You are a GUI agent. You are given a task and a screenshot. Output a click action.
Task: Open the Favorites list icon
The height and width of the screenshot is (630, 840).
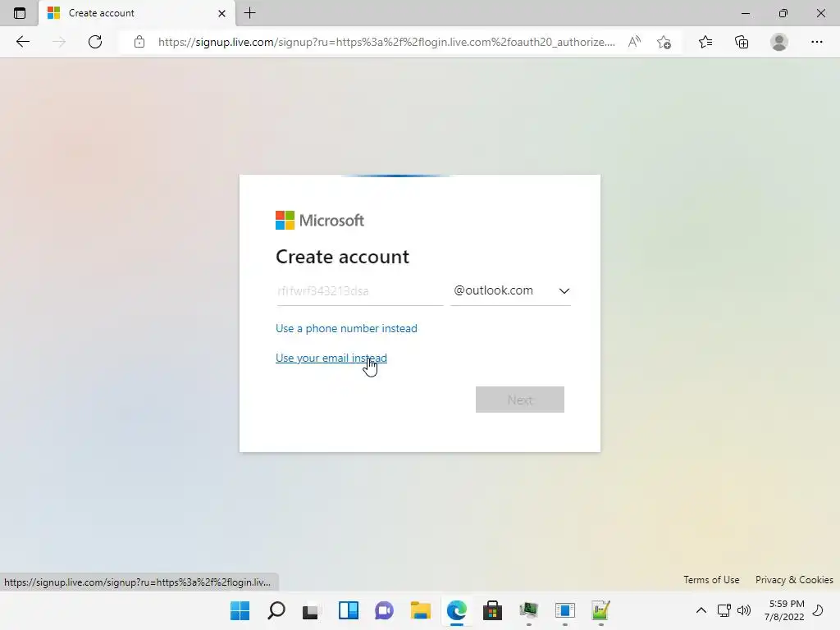tap(705, 42)
